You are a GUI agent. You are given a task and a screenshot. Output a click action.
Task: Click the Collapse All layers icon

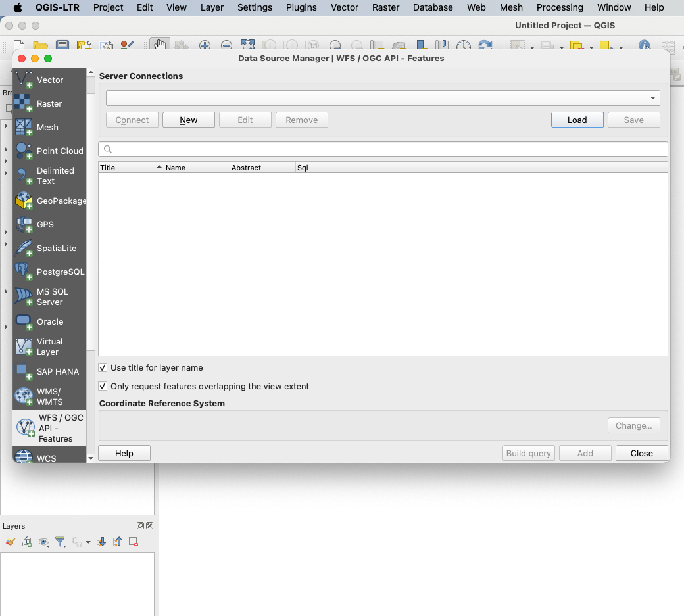(x=117, y=542)
